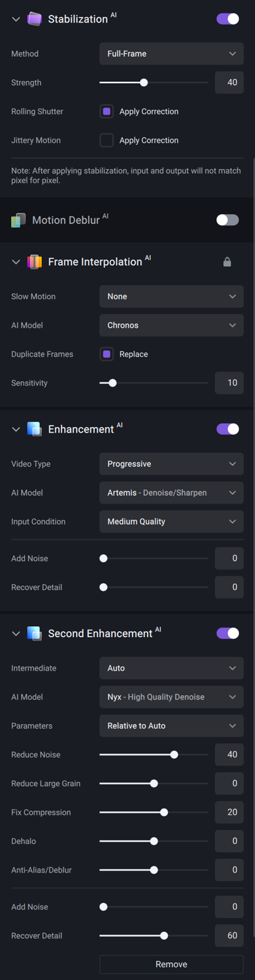Click the Frame Interpolation section icon

click(x=34, y=262)
